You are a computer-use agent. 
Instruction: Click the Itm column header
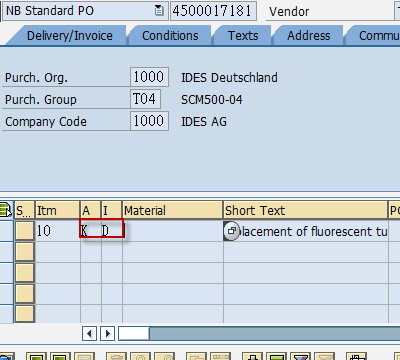tap(57, 210)
